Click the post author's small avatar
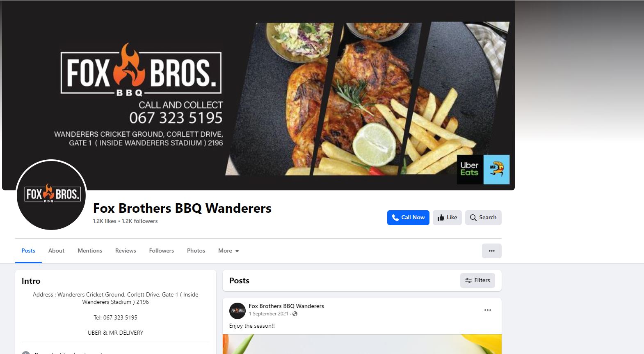 pos(237,310)
